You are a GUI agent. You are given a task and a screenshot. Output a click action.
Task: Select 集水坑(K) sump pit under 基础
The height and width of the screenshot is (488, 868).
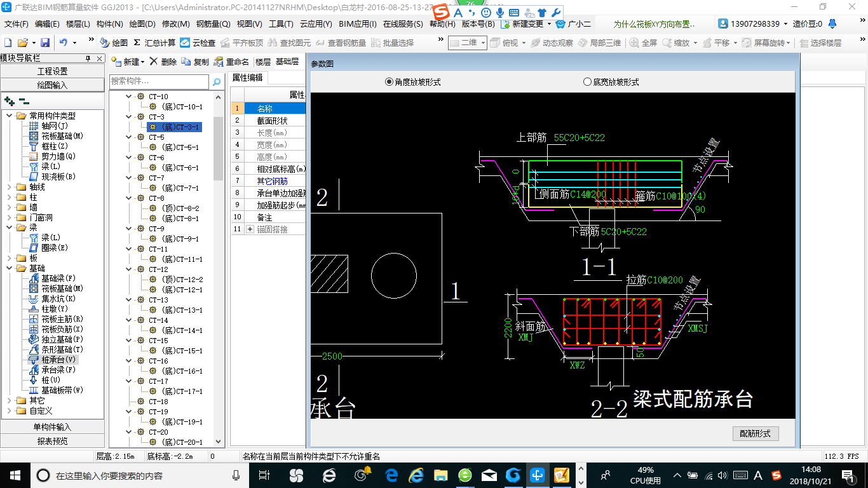click(x=52, y=299)
